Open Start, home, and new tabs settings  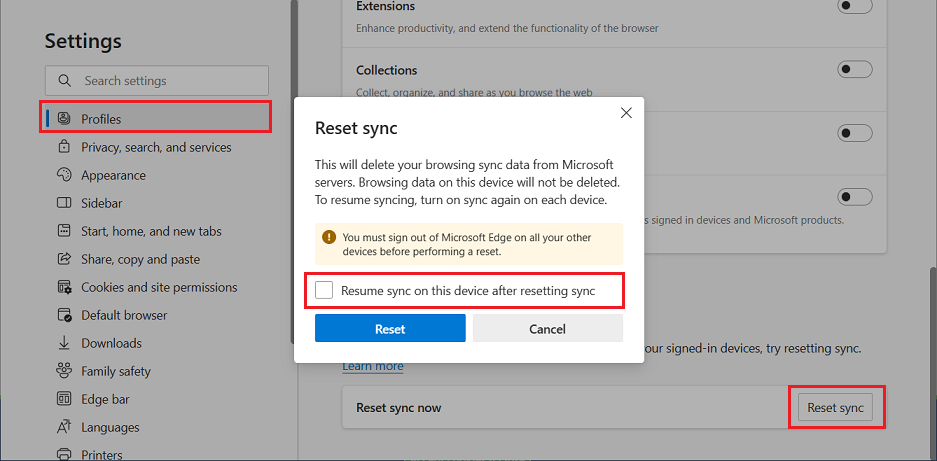[x=151, y=231]
